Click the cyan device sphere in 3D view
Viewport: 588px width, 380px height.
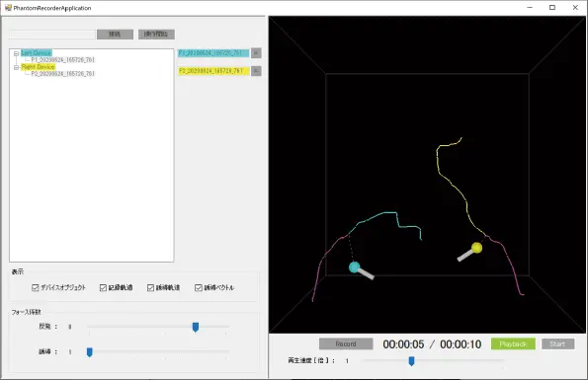[355, 267]
